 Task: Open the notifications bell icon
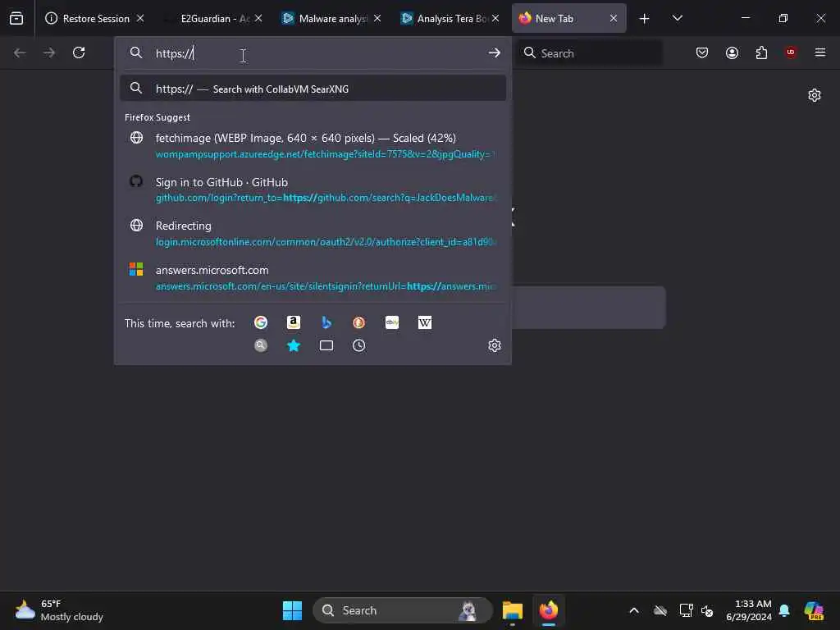(784, 610)
